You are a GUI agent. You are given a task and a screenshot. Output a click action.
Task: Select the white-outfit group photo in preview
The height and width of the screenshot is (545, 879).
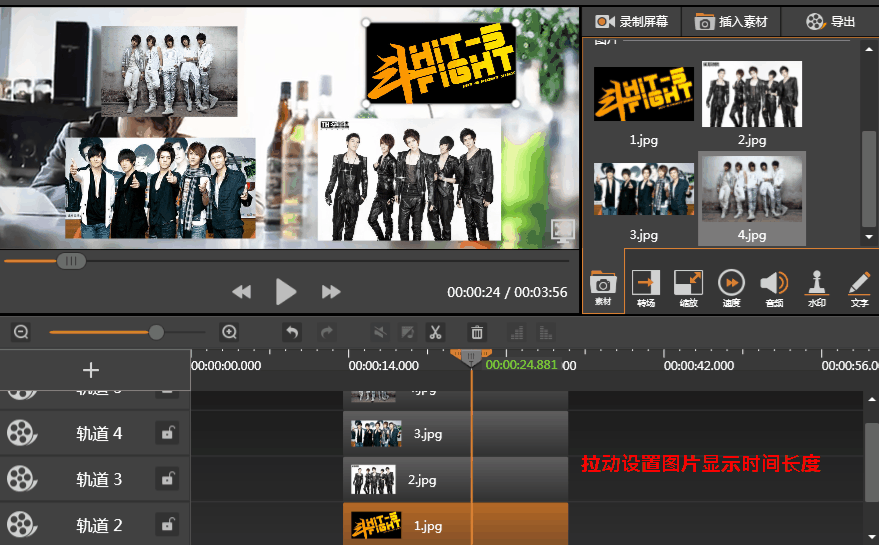pyautogui.click(x=169, y=71)
